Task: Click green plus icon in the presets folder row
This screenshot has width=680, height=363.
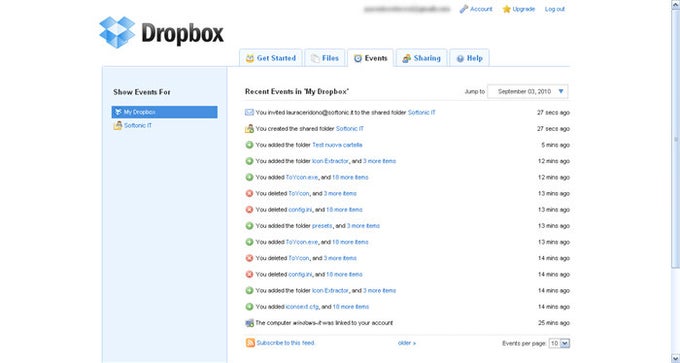Action: click(x=249, y=226)
